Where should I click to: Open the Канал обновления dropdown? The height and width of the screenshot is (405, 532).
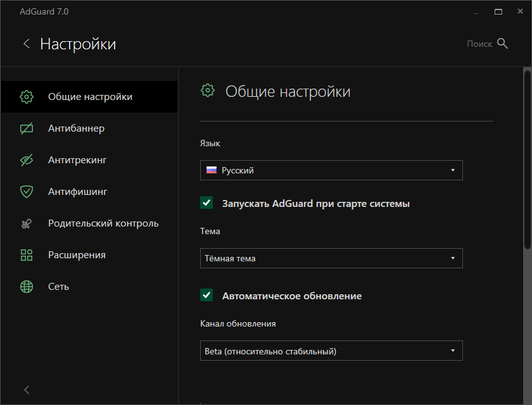(x=331, y=351)
